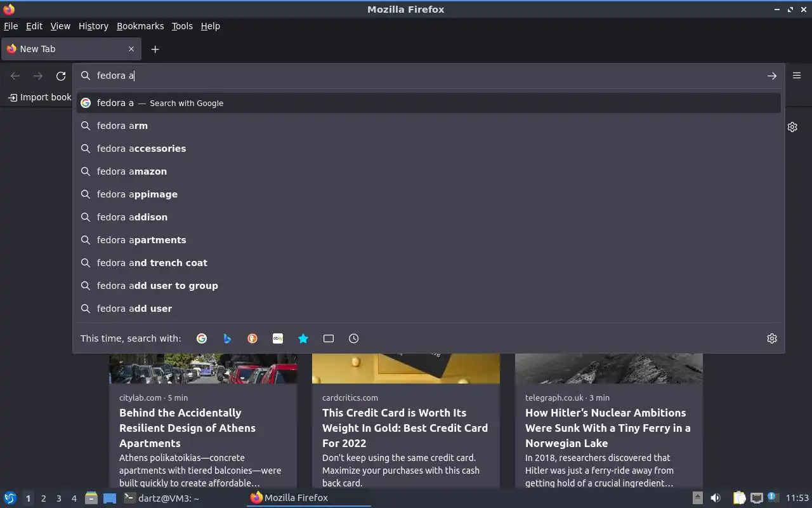The width and height of the screenshot is (812, 508).
Task: Click the street cars article thumbnail
Action: coord(203,368)
